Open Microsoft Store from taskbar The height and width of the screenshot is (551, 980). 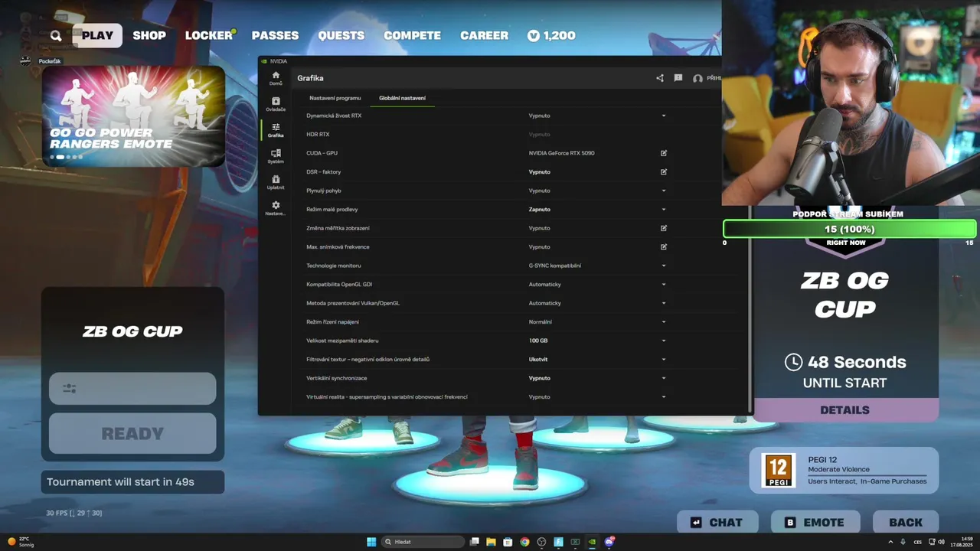pos(508,542)
